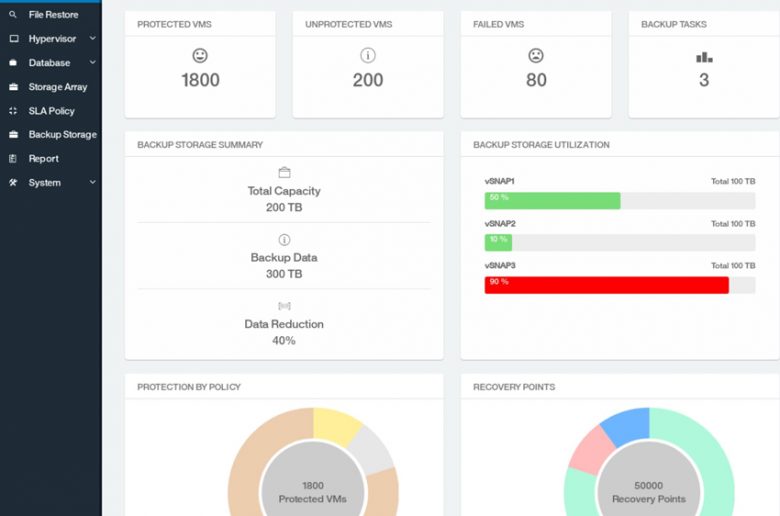The height and width of the screenshot is (516, 780).
Task: Open the Database menu item
Action: pos(51,63)
